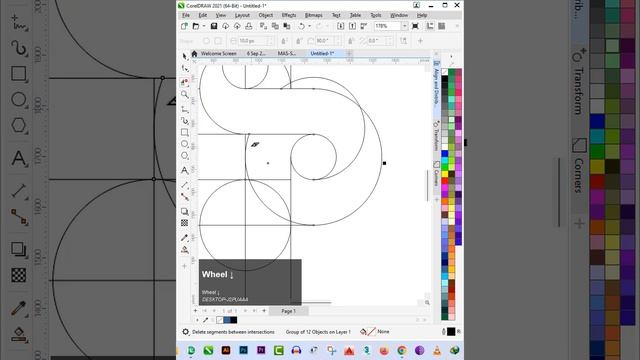
Task: Open the cloud download icon
Action: tap(225, 26)
